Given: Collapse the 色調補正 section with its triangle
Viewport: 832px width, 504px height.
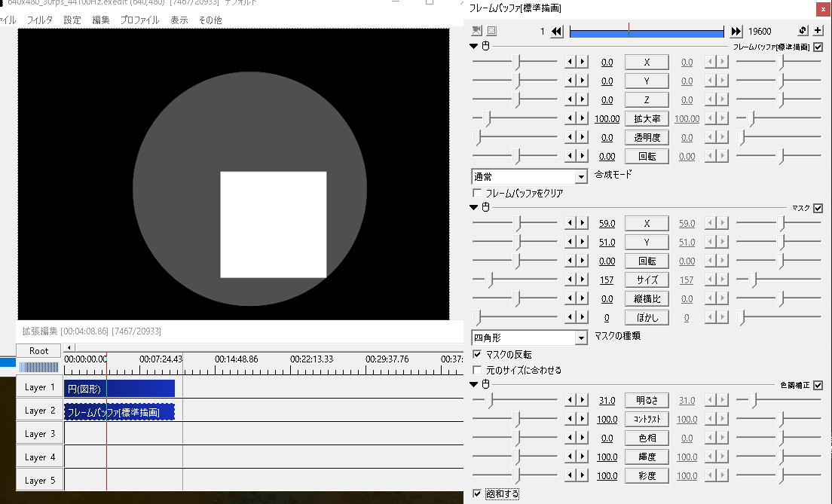Looking at the screenshot, I should (x=473, y=385).
